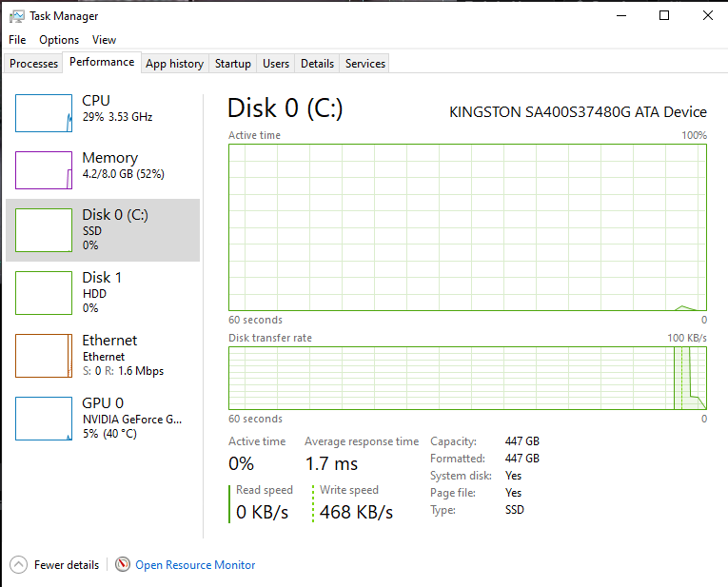The image size is (728, 587).
Task: Select the Disk 1 HDD entry
Action: (x=103, y=293)
